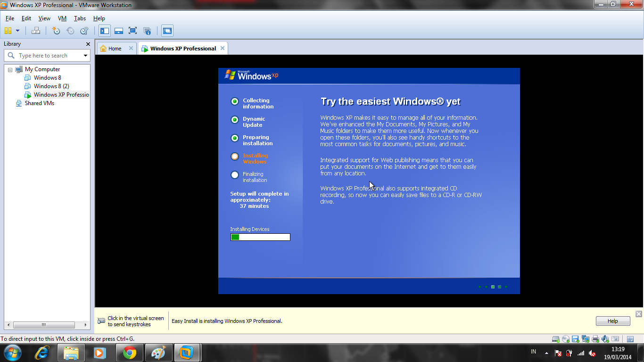Show hidden system tray icons
The image size is (644, 362).
tap(546, 353)
